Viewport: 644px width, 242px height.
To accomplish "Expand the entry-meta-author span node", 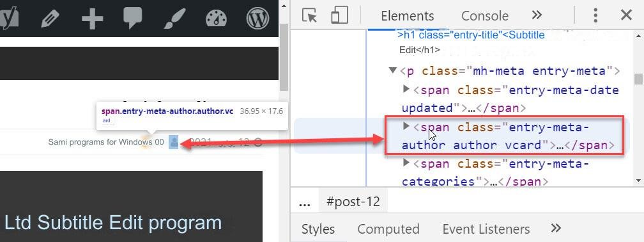I will [x=406, y=126].
